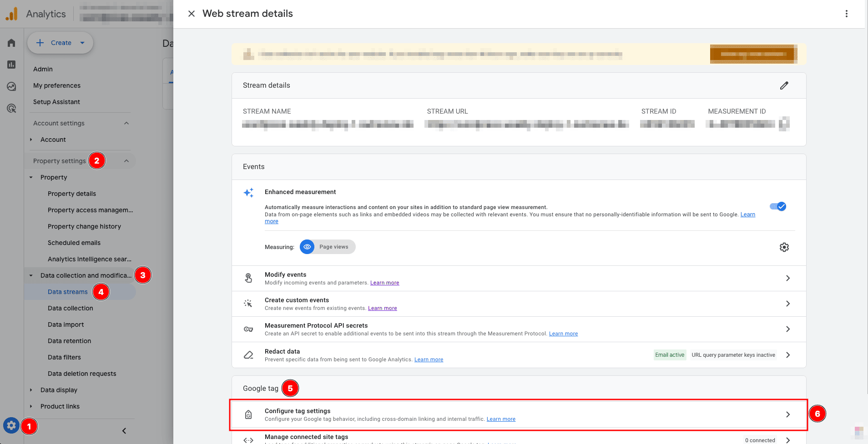Close the Web stream details panel
The height and width of the screenshot is (444, 868).
192,14
